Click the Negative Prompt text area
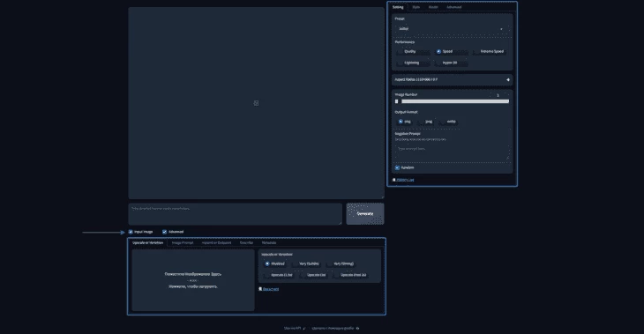 [452, 152]
